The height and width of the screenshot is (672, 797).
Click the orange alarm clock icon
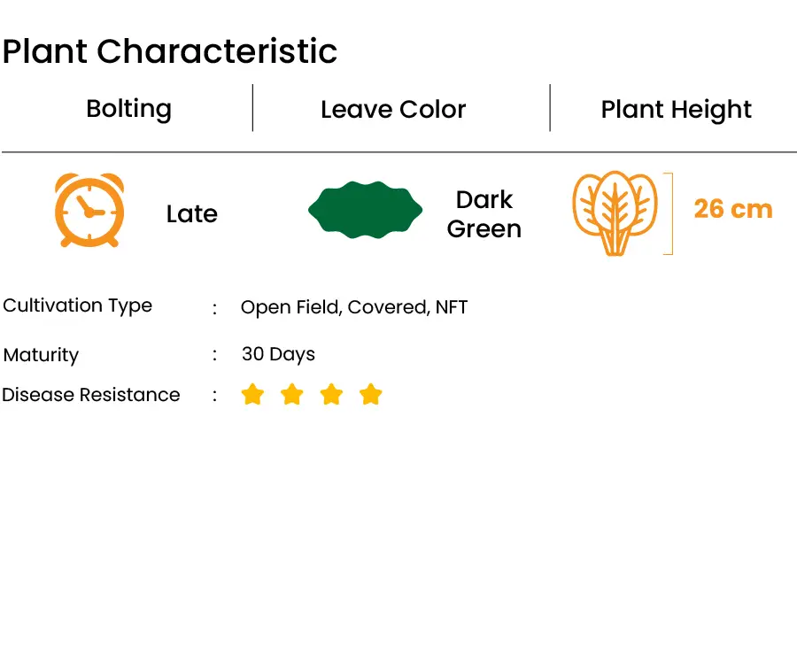[89, 210]
